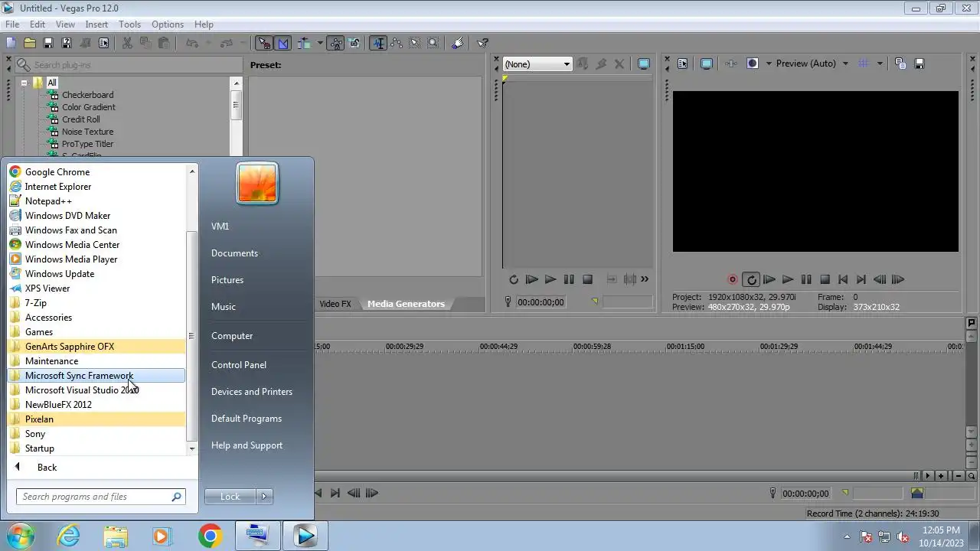Click Video Preview project properties icon

tap(683, 64)
